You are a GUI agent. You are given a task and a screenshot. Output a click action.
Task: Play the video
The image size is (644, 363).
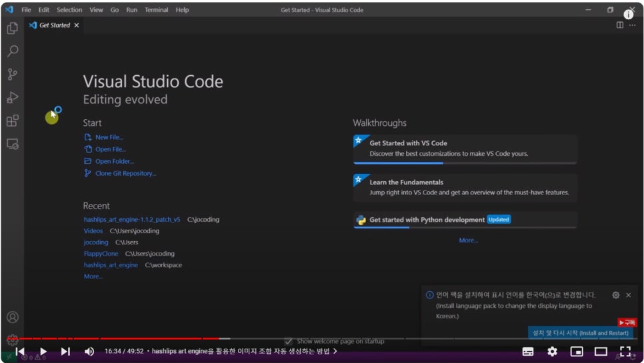pyautogui.click(x=43, y=352)
